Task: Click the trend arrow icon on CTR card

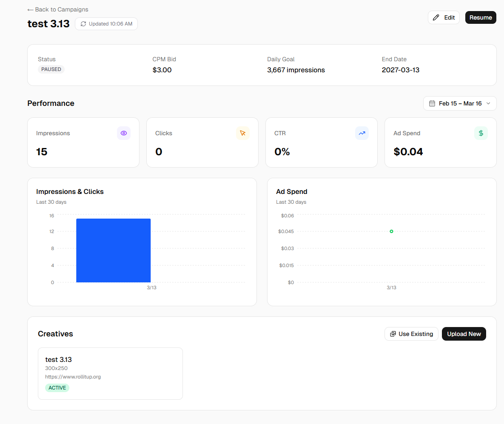Action: pyautogui.click(x=362, y=133)
